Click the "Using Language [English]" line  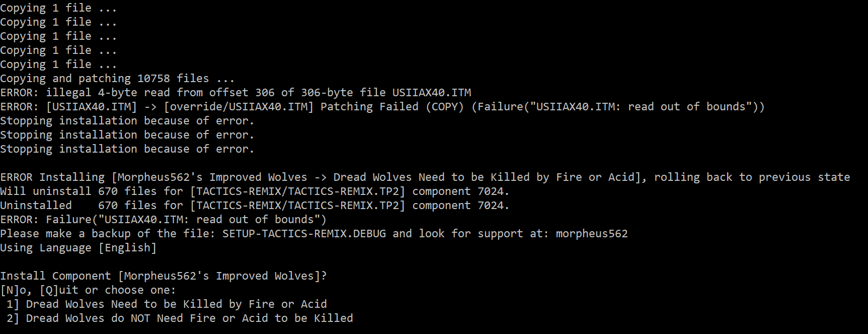click(78, 248)
